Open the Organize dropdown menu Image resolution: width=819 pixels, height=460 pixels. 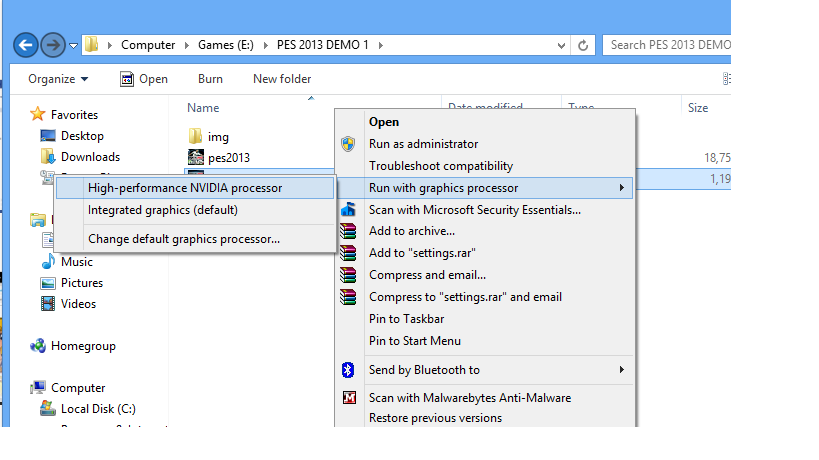pos(58,79)
